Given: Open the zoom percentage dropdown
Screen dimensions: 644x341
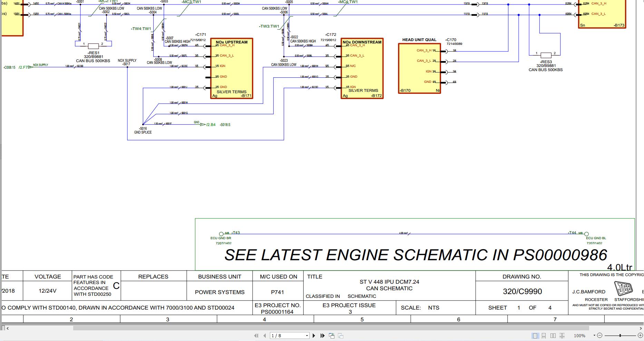Looking at the screenshot, I should (x=594, y=335).
